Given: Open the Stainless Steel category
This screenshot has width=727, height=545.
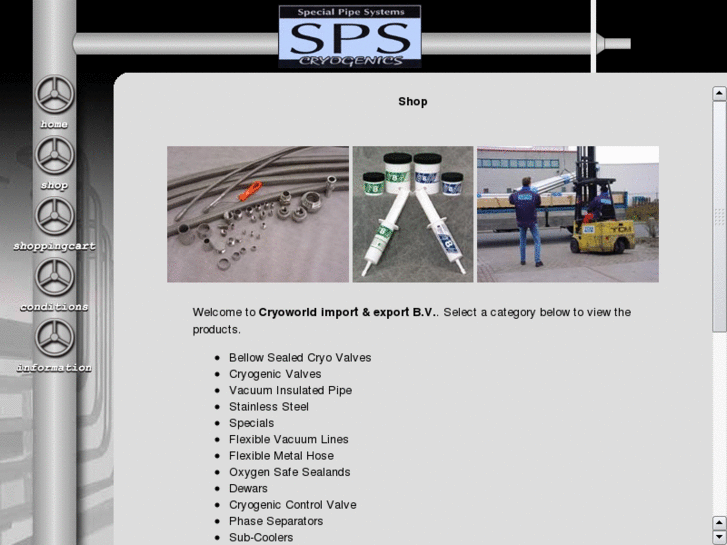Looking at the screenshot, I should point(269,407).
